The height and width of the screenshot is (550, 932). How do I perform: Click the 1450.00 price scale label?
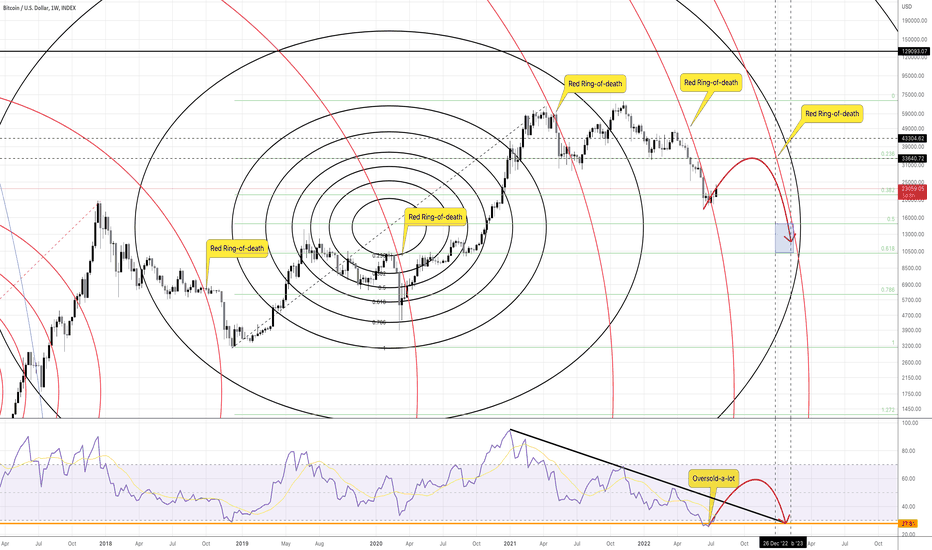click(914, 409)
